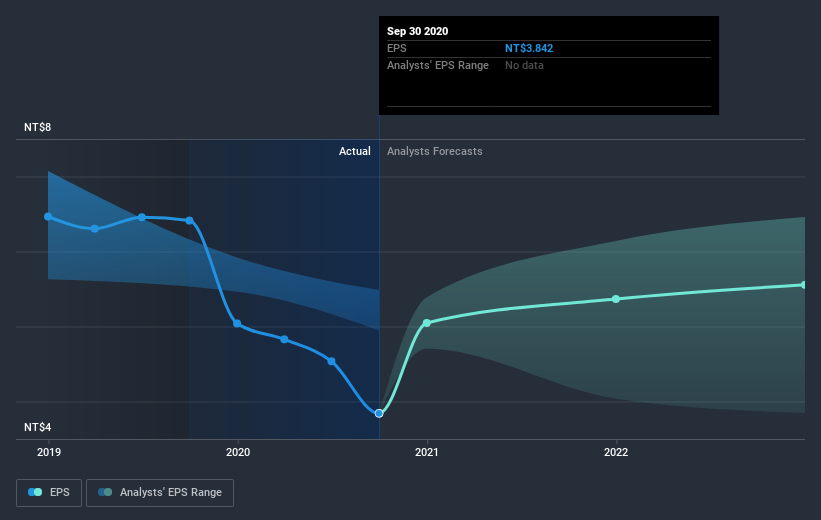Click the No data text in tooltip
Image resolution: width=821 pixels, height=520 pixels.
(x=524, y=65)
